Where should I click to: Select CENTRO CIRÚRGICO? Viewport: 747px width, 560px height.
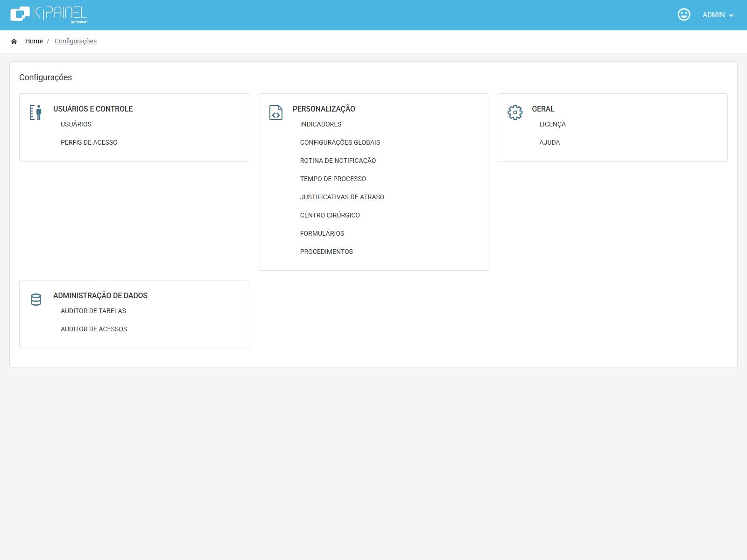[330, 215]
